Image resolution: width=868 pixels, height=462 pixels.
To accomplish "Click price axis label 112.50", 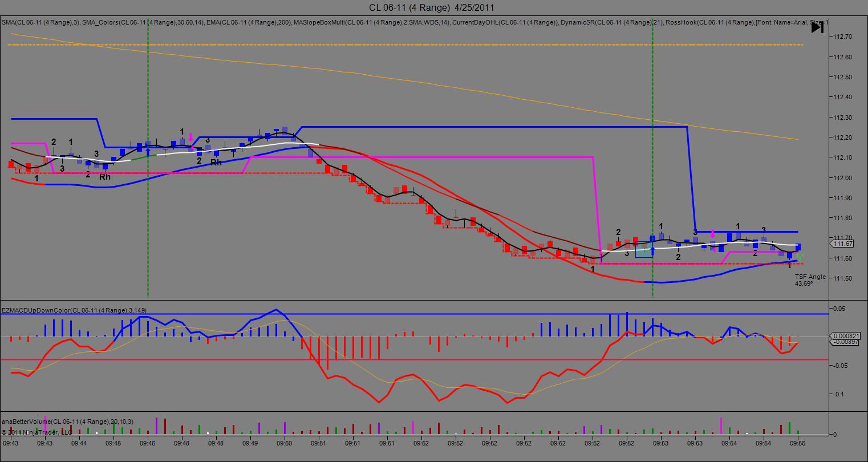I will coord(842,77).
